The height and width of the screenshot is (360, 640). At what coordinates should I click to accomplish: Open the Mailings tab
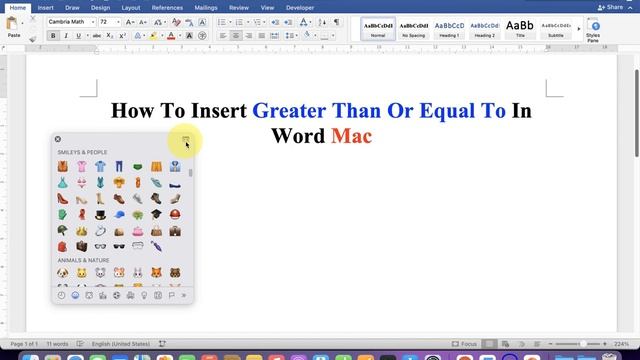[x=206, y=8]
